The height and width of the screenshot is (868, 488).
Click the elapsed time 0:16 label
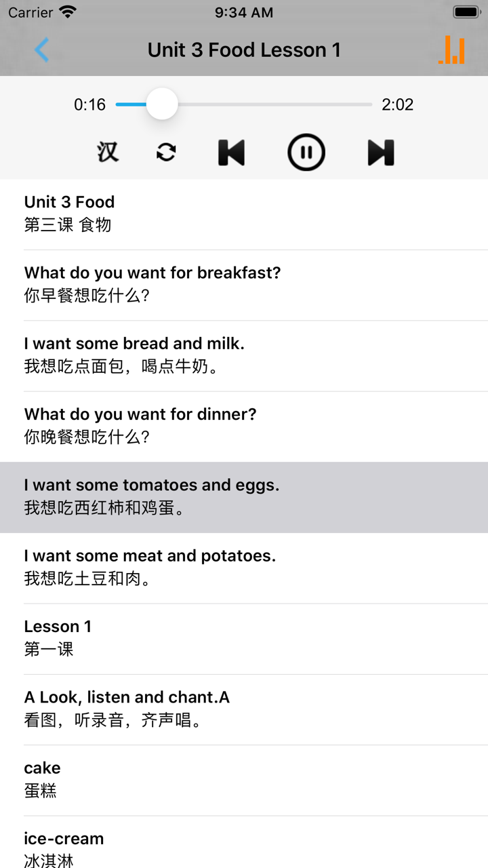(90, 104)
